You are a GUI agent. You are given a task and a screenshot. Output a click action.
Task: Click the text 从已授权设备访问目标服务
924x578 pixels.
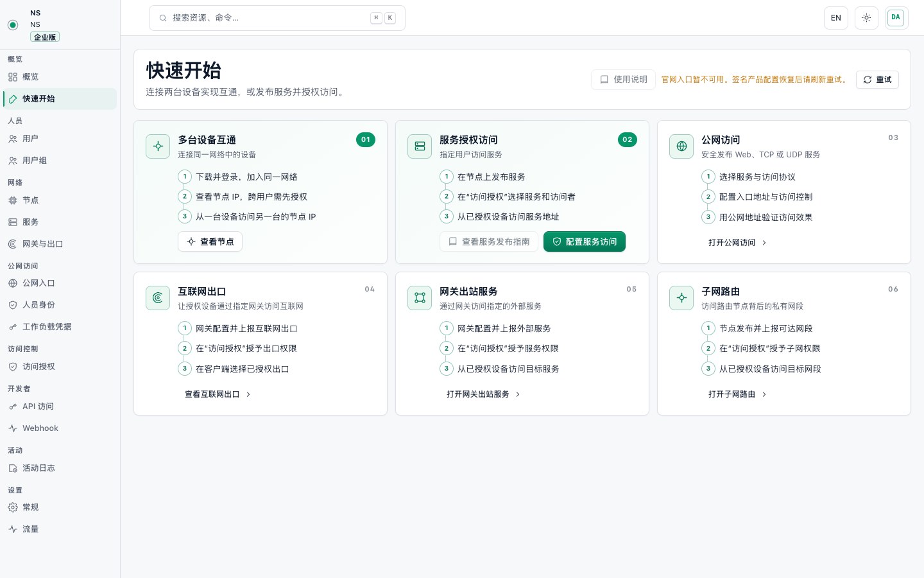click(x=508, y=369)
